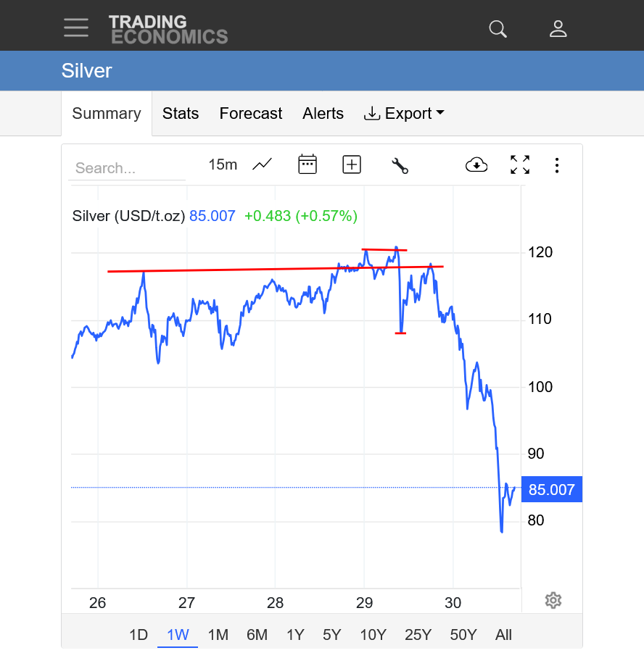Open the hamburger navigation menu
Image resolution: width=644 pixels, height=653 pixels.
(x=76, y=28)
